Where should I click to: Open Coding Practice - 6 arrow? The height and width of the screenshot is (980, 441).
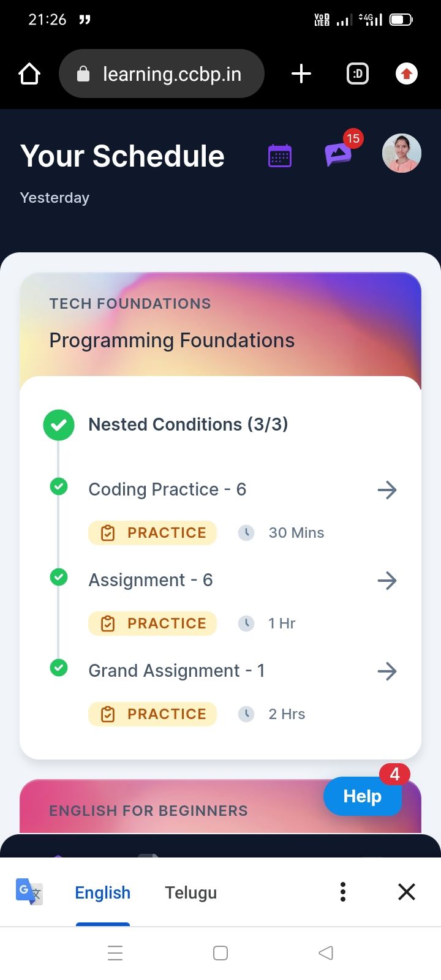click(x=387, y=490)
